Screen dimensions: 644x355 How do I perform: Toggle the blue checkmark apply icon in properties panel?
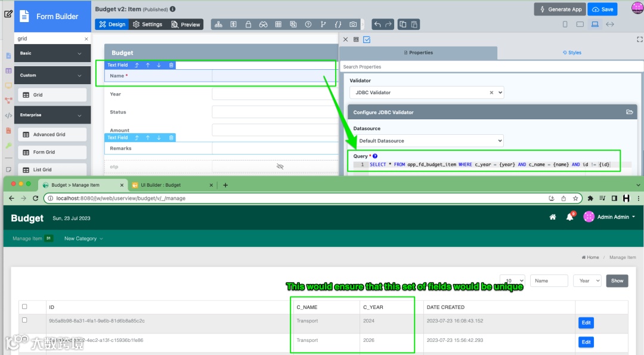point(367,39)
